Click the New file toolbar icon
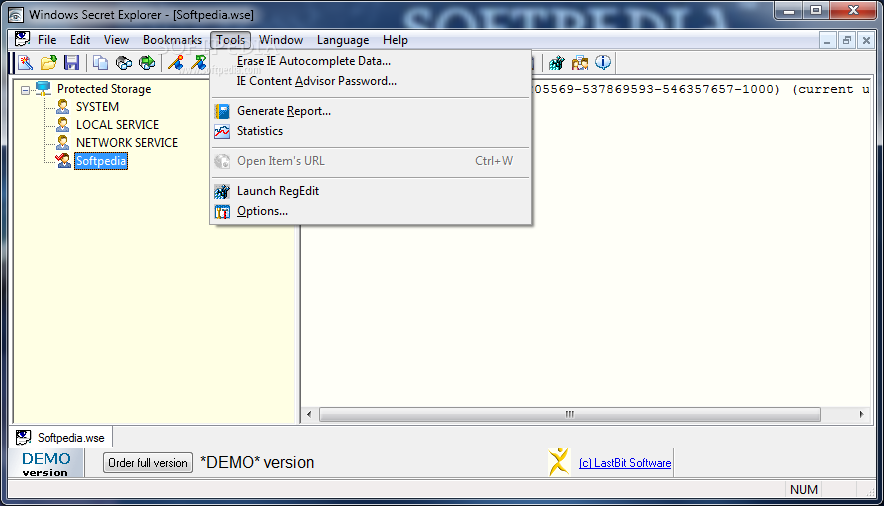The image size is (884, 506). [x=25, y=63]
